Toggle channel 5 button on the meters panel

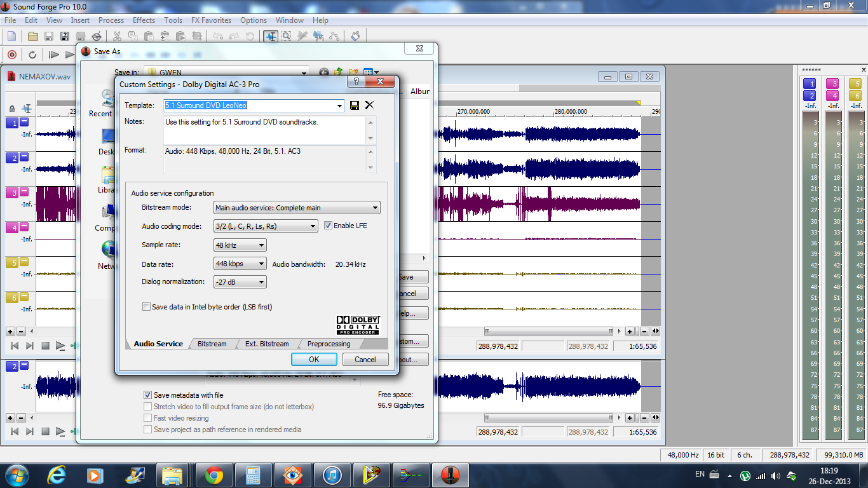click(x=855, y=84)
